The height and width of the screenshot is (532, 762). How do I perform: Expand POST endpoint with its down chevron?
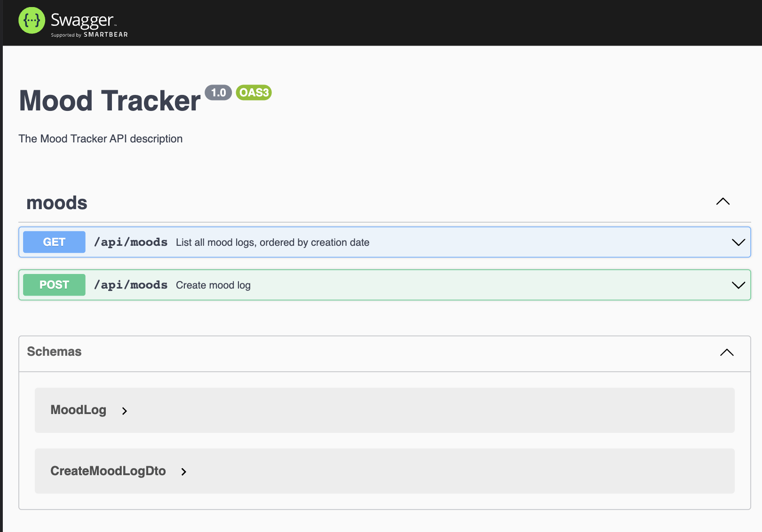tap(738, 285)
